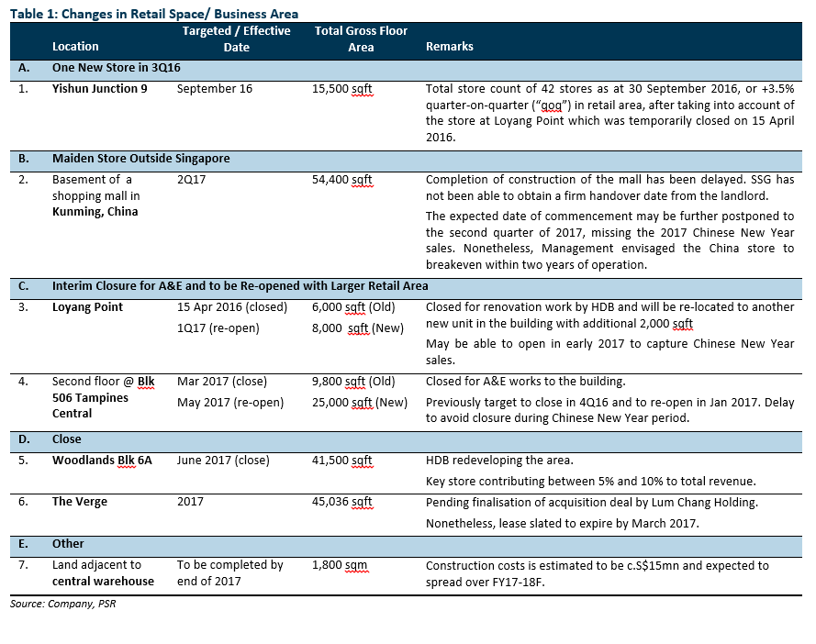Image resolution: width=816 pixels, height=644 pixels.
Task: Select the '2Q17' date cell
Action: (191, 180)
